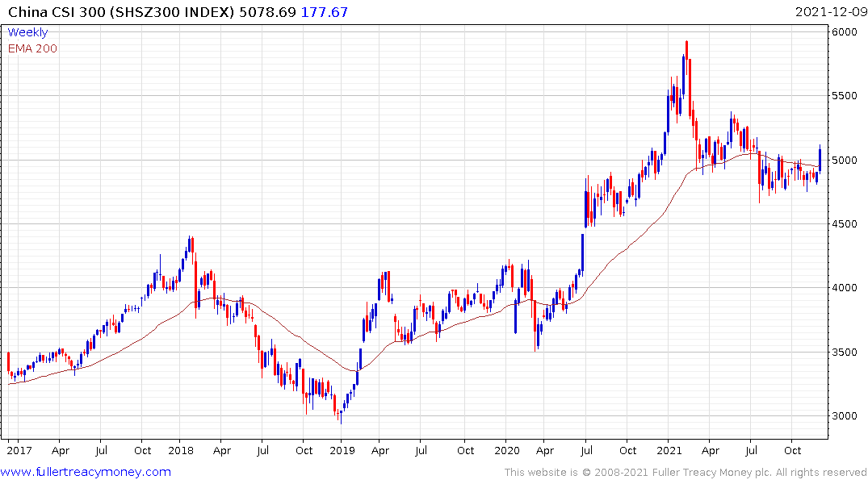The image size is (868, 484).
Task: Click the 2017 year label on time axis
Action: pos(19,450)
